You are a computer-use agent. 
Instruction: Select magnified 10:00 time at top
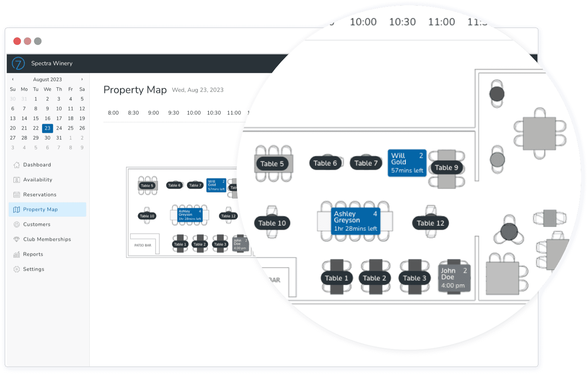363,22
